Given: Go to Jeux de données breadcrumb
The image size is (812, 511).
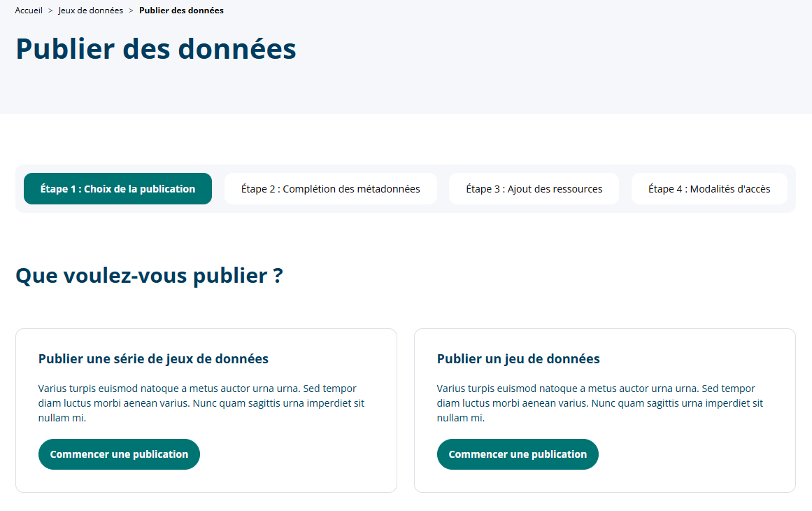Looking at the screenshot, I should (x=91, y=10).
